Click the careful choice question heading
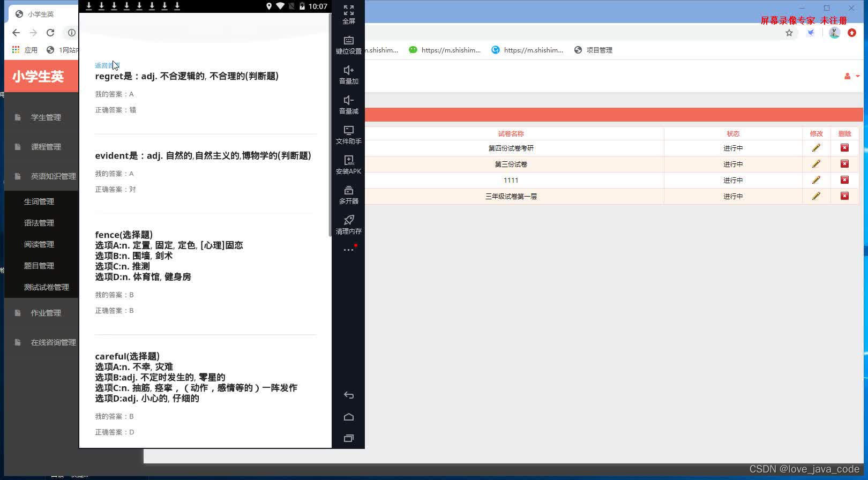The image size is (868, 480). coord(128,356)
